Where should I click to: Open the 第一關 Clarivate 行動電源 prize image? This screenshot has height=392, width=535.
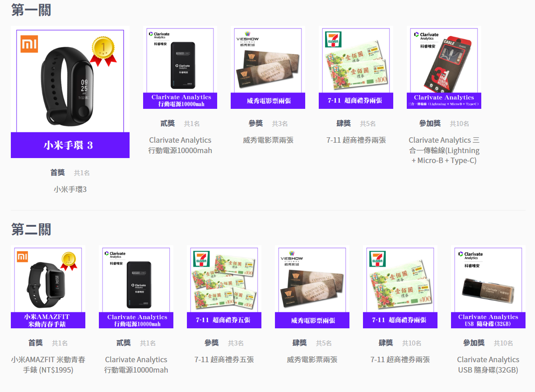click(180, 68)
